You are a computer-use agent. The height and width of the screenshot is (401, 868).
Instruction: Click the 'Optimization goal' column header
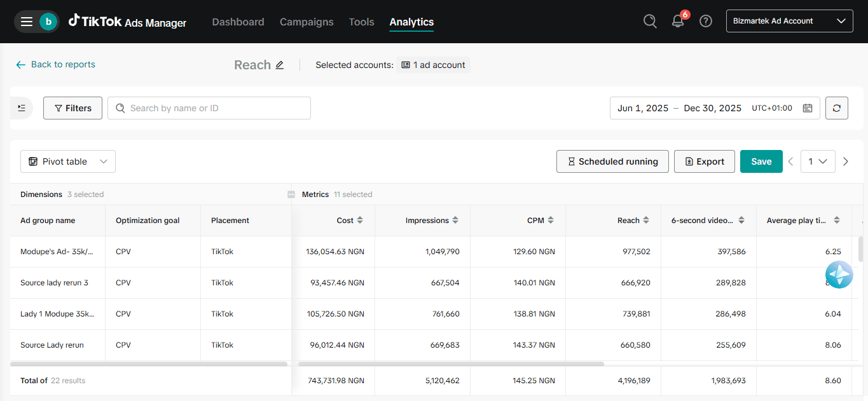click(148, 221)
